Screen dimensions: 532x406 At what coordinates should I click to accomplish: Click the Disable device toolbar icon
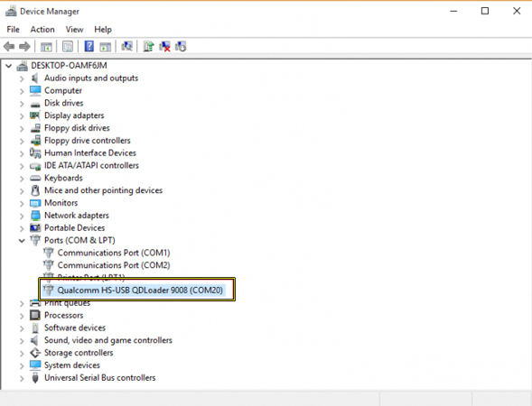pos(181,46)
